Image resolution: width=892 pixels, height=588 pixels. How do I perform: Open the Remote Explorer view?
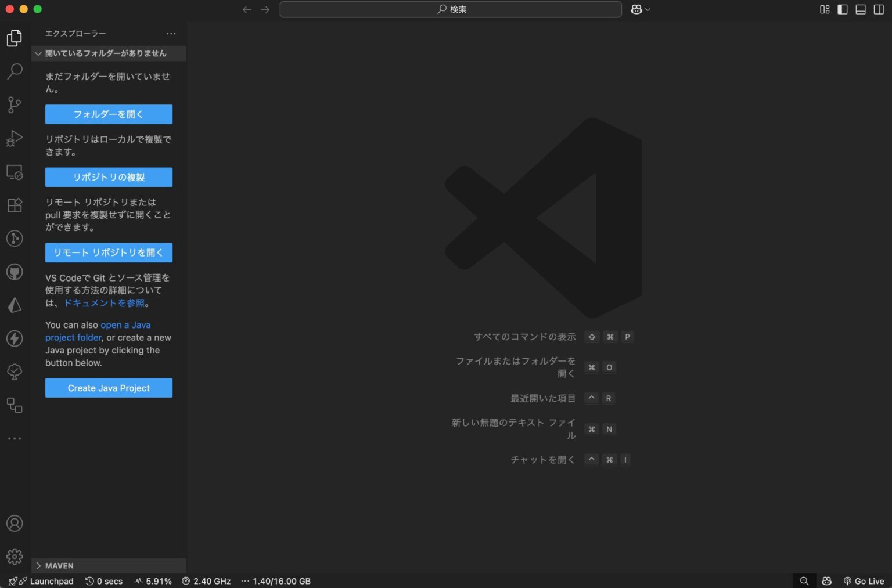pos(15,172)
